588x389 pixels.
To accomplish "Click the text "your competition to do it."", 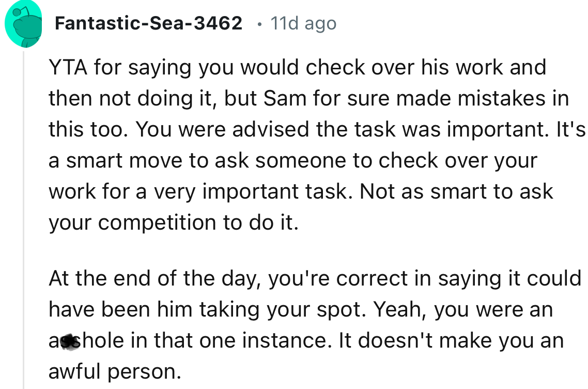I will [x=174, y=222].
